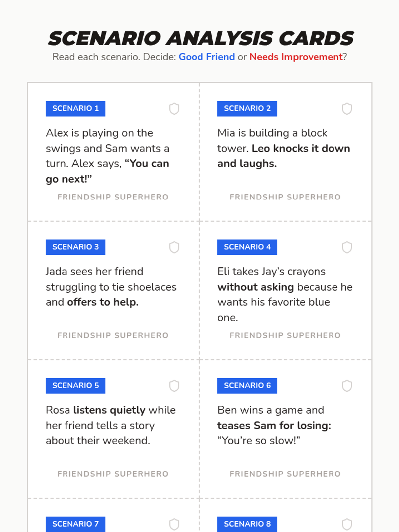Screen dimensions: 399x532
Task: Click the shield icon on Scenario 5 card
Action: pos(174,386)
